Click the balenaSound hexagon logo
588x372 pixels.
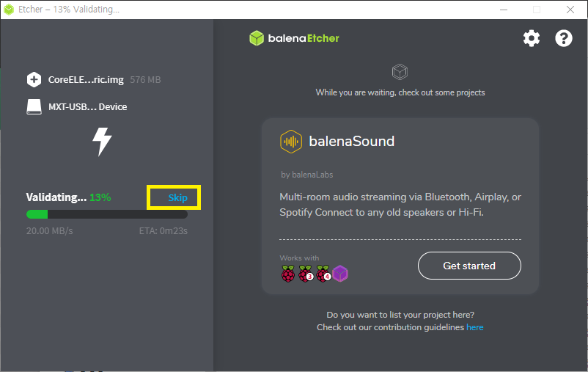point(291,142)
